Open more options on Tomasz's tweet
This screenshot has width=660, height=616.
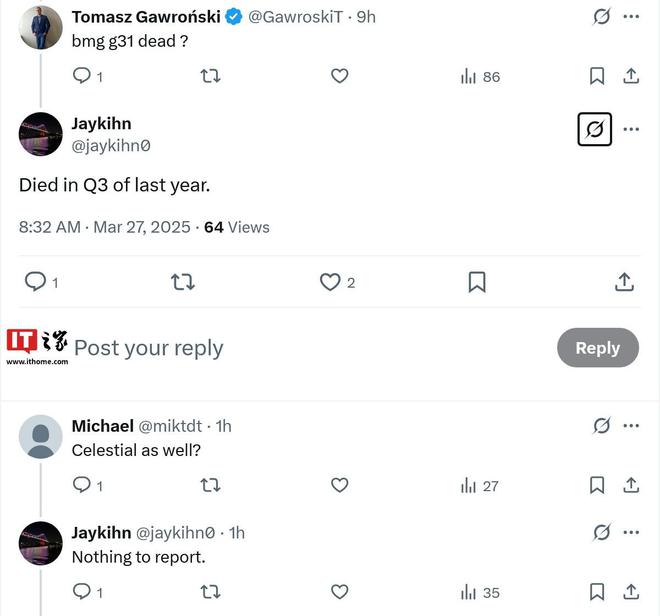631,16
